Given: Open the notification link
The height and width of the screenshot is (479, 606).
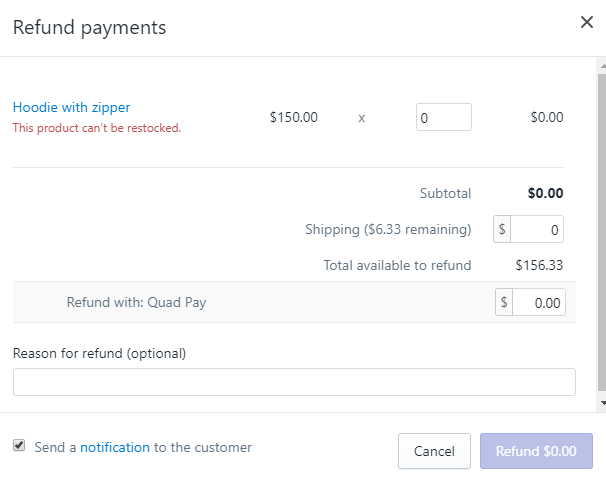Looking at the screenshot, I should 115,448.
